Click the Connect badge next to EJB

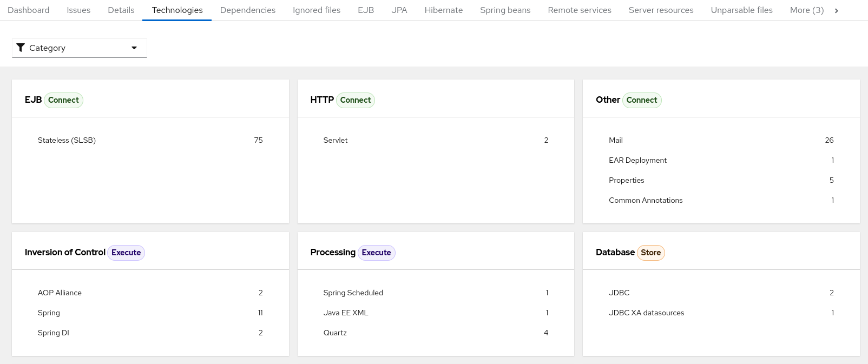click(63, 100)
